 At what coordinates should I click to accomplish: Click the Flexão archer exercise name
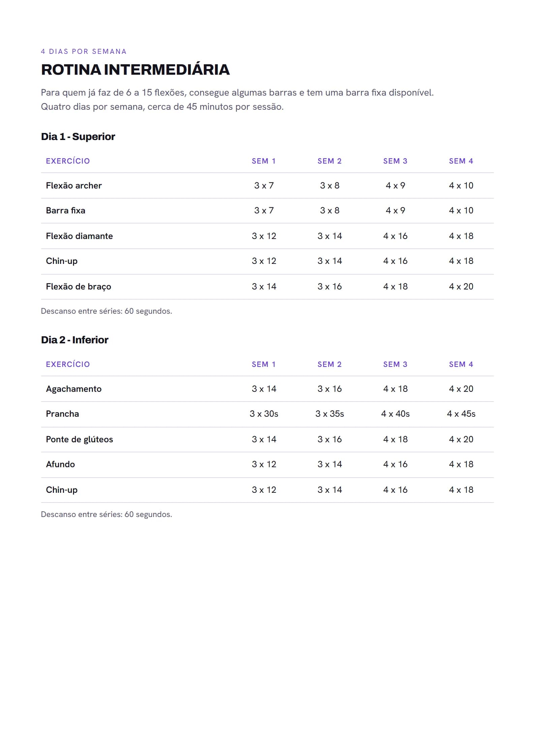coord(74,185)
